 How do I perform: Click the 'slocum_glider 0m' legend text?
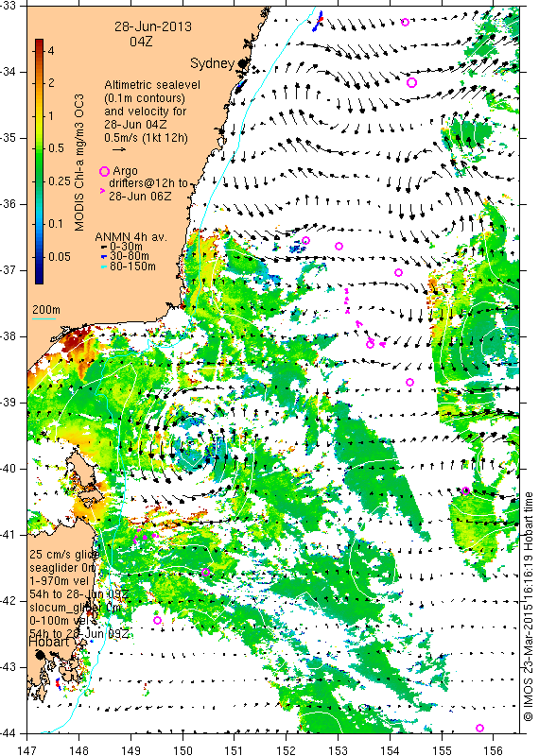click(x=75, y=608)
